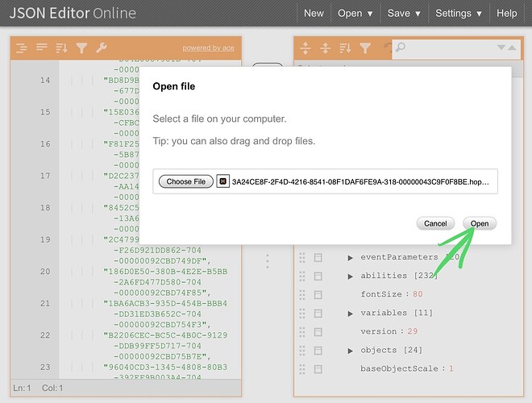Click line number 22 in code editor
Viewport: 532px width, 403px height.
[x=45, y=335]
